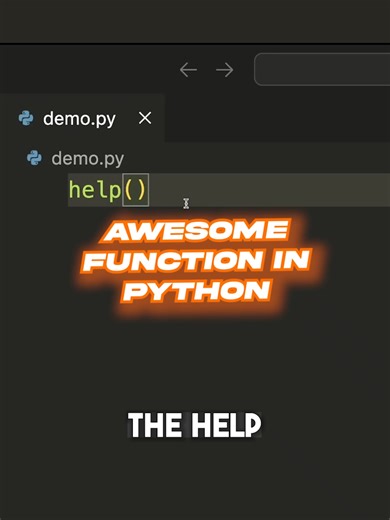
Task: Click the help function name in code
Action: [95, 190]
